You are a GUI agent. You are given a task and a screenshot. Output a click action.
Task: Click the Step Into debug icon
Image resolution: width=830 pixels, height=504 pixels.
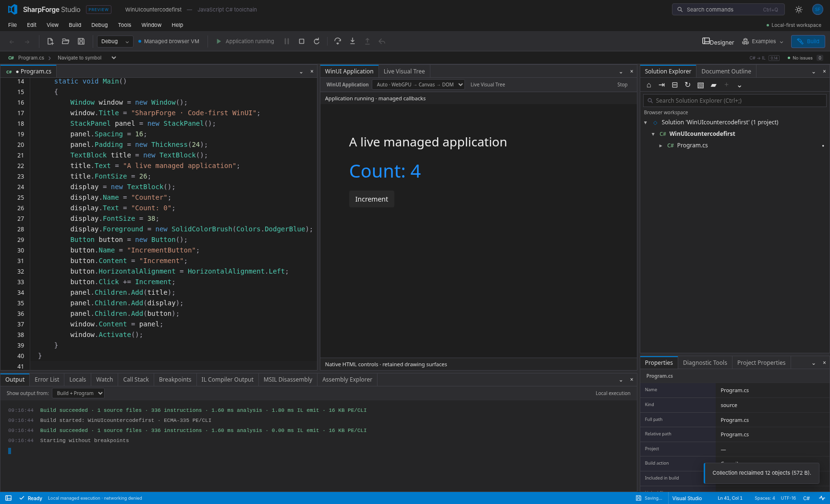pos(353,41)
